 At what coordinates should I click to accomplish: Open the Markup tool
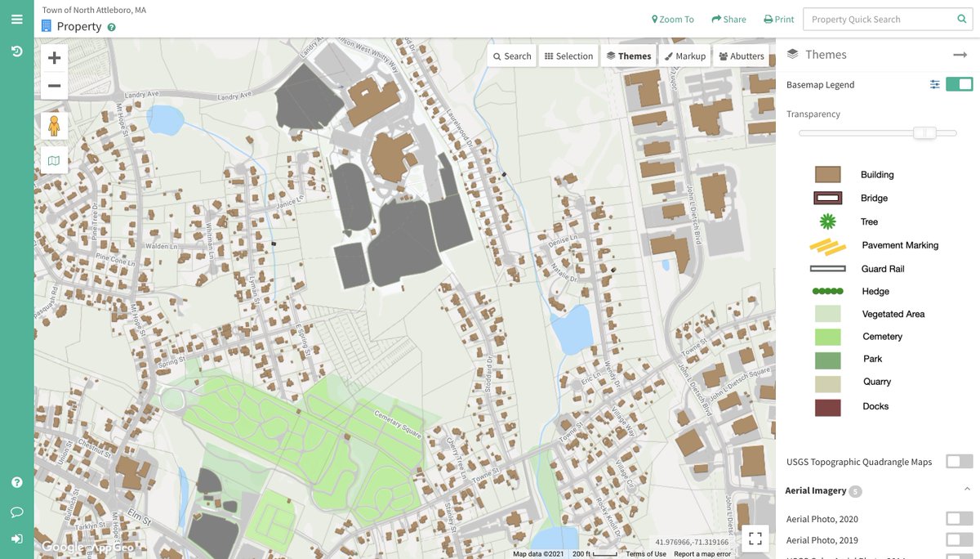click(685, 56)
